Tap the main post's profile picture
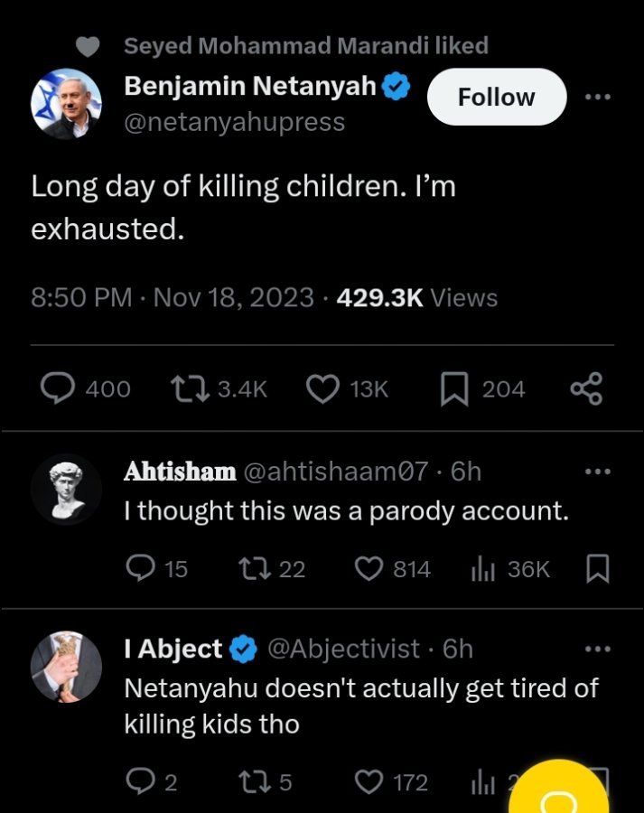The height and width of the screenshot is (813, 644). (x=66, y=104)
